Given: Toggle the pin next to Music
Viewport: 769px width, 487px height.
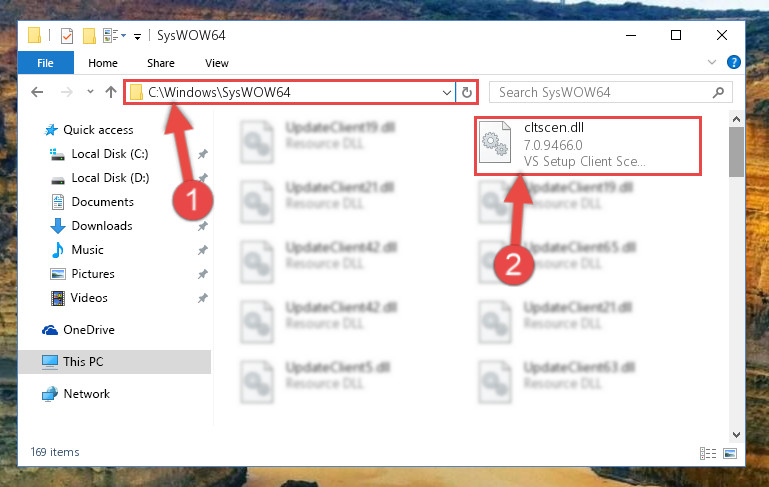Looking at the screenshot, I should [203, 250].
